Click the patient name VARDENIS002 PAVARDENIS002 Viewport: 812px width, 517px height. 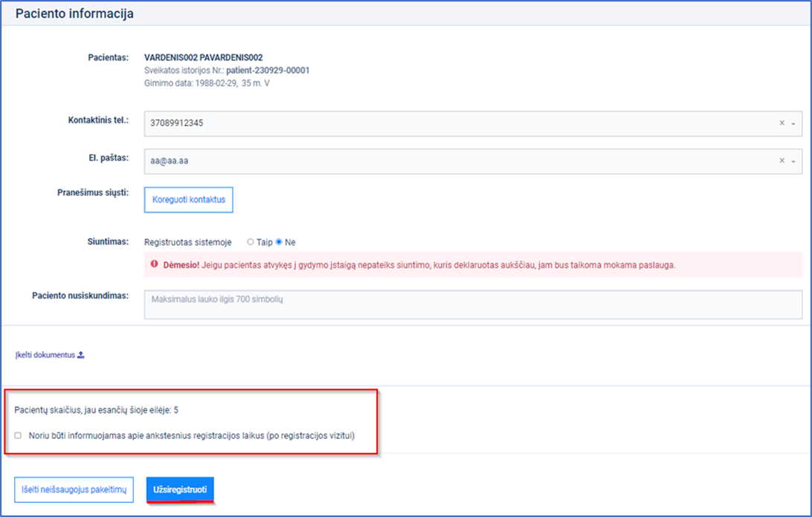(204, 57)
